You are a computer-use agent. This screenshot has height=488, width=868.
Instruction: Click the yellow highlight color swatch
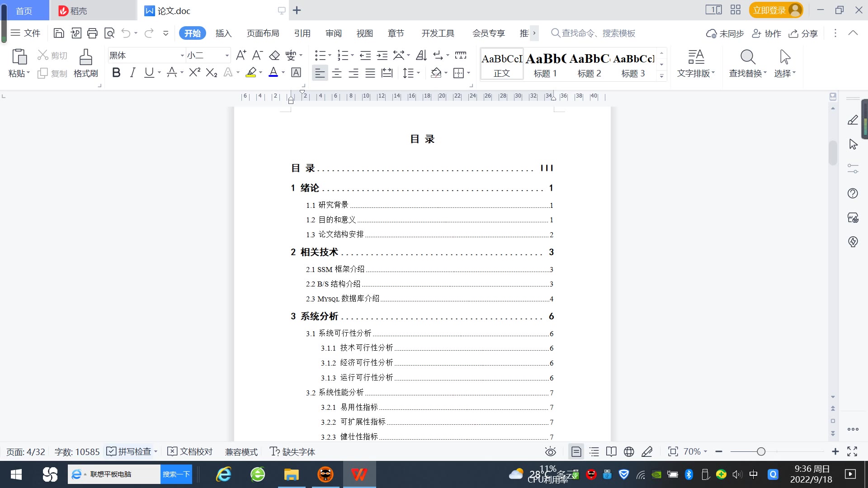251,72
